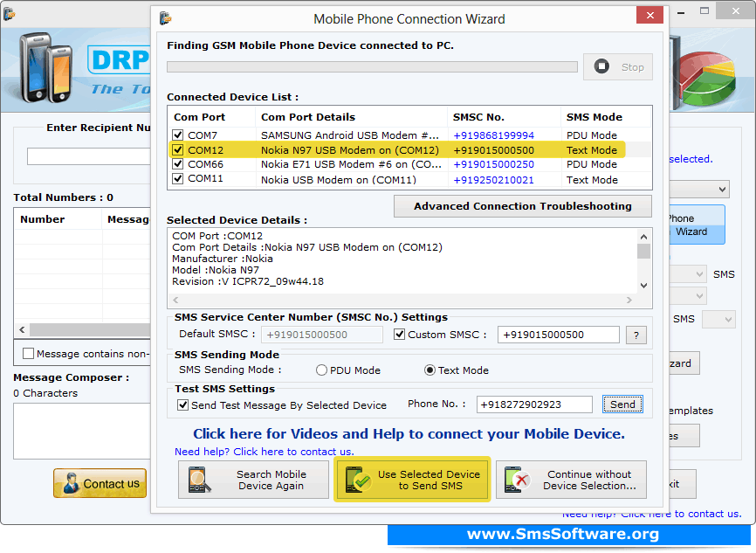Click the Stop icon circle in the wizard

[x=601, y=66]
